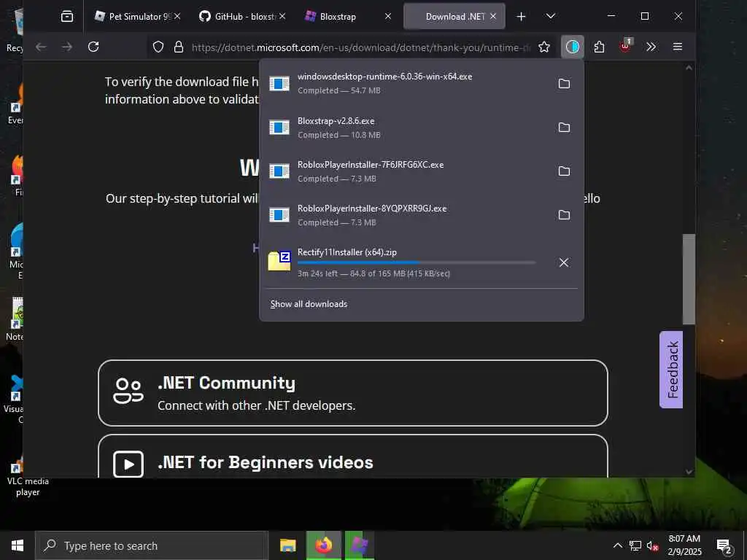
Task: Open Firefox View tabs overview icon
Action: point(67,17)
